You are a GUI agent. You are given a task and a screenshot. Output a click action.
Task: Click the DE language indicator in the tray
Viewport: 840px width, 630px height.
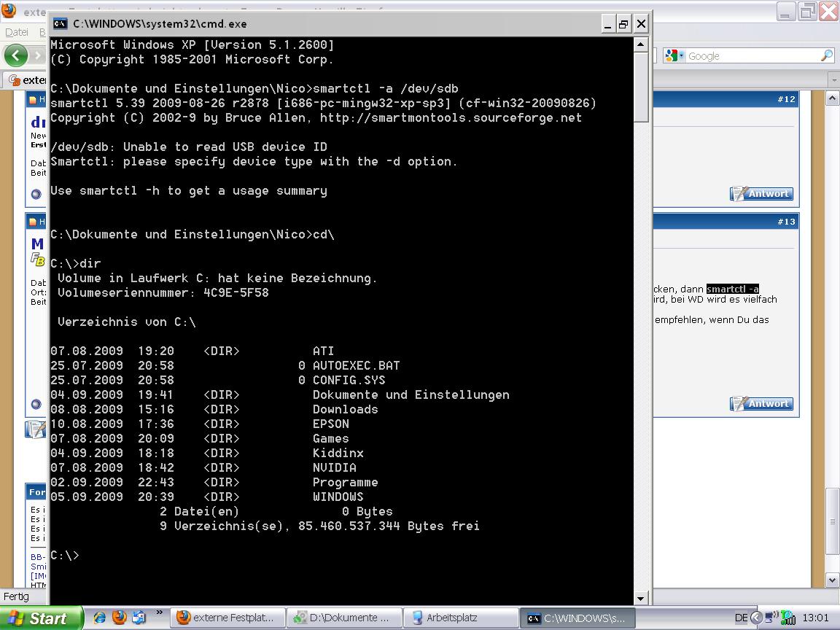point(741,618)
